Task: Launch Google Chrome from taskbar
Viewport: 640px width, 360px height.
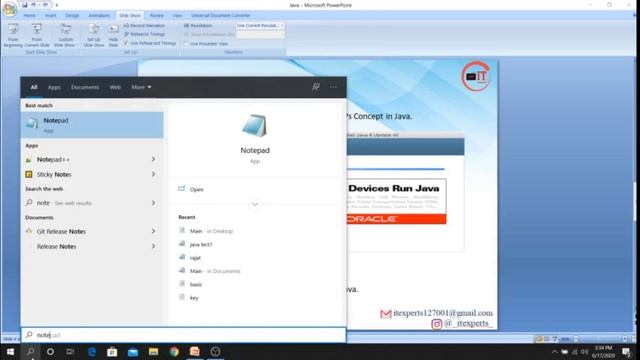Action: click(174, 351)
